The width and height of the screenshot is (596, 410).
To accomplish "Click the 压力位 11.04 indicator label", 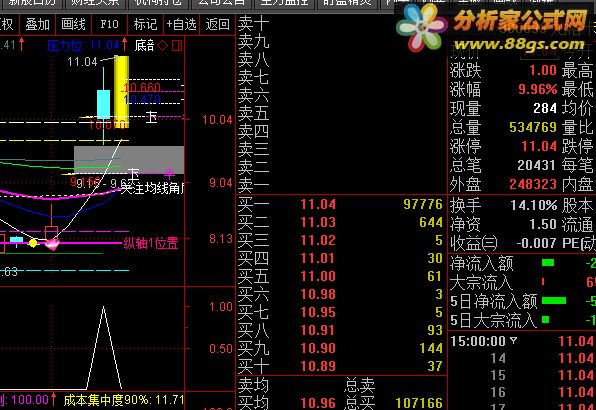I will [x=84, y=46].
